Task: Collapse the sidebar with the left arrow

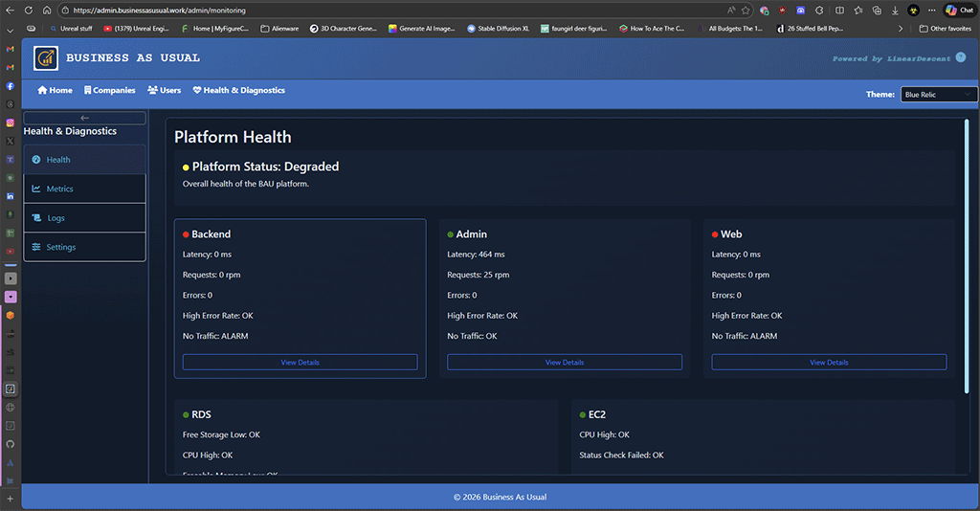Action: [x=84, y=118]
